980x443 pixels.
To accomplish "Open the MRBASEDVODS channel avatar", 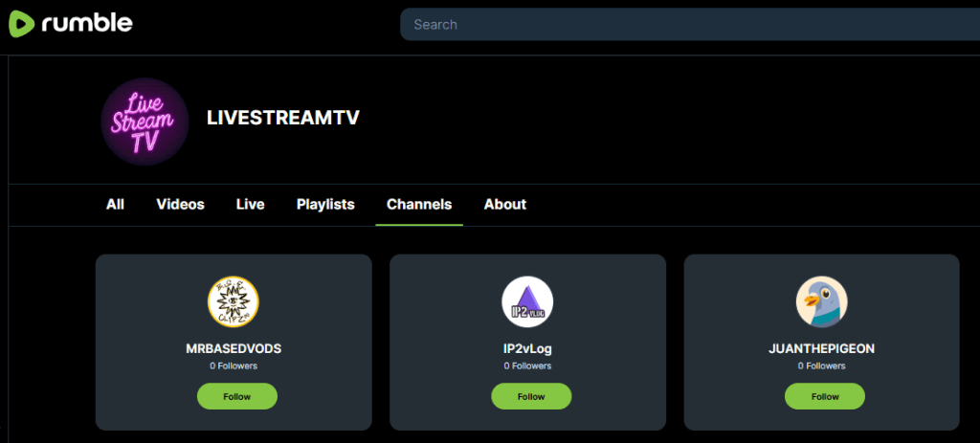I will 234,302.
